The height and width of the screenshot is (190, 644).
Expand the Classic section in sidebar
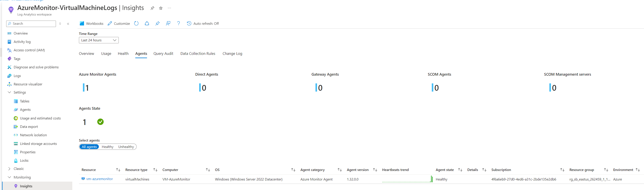click(x=10, y=169)
